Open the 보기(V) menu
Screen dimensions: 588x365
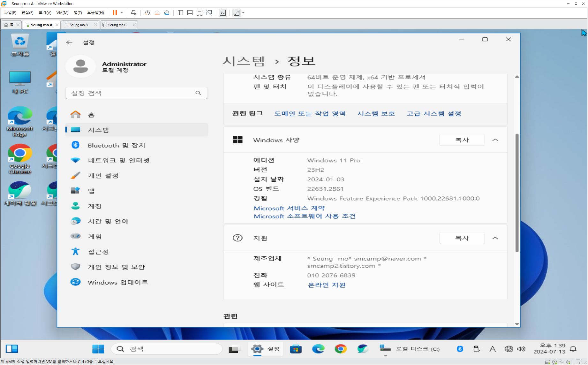[x=45, y=13]
